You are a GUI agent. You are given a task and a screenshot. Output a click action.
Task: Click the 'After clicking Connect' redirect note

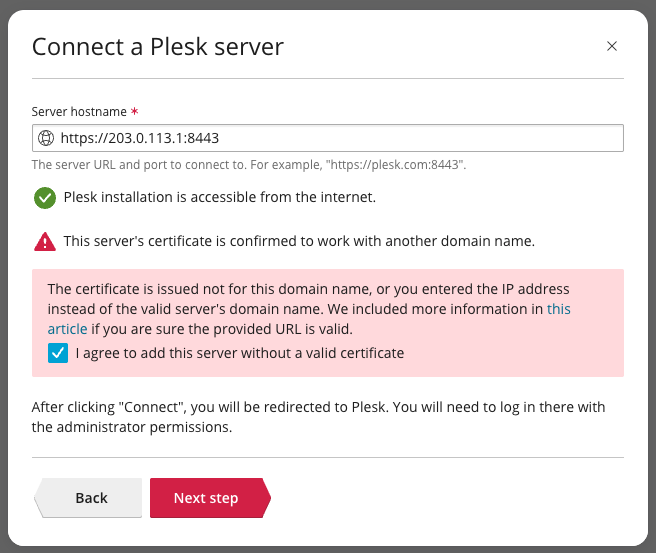click(318, 417)
